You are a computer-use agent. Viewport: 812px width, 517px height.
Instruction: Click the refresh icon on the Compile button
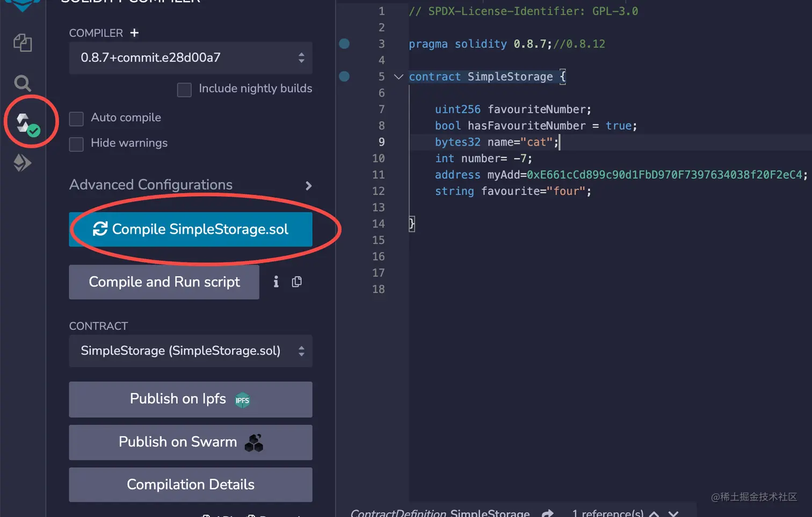tap(100, 229)
